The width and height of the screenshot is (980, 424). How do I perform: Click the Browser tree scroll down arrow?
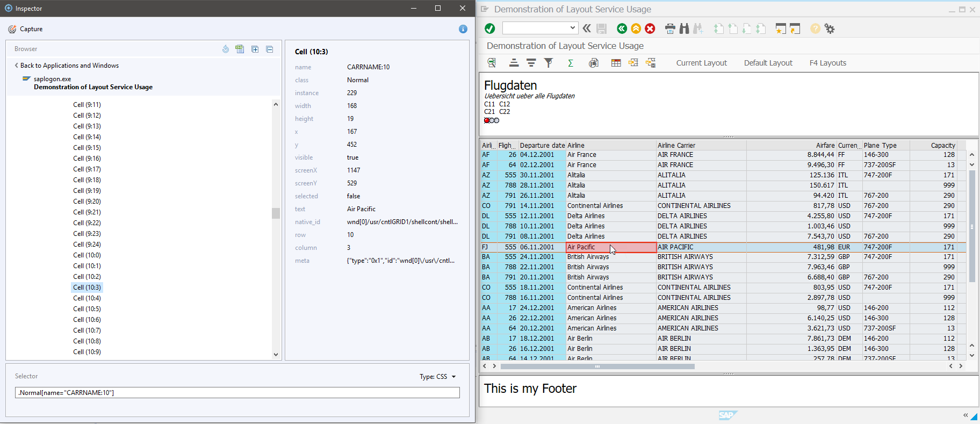coord(276,355)
